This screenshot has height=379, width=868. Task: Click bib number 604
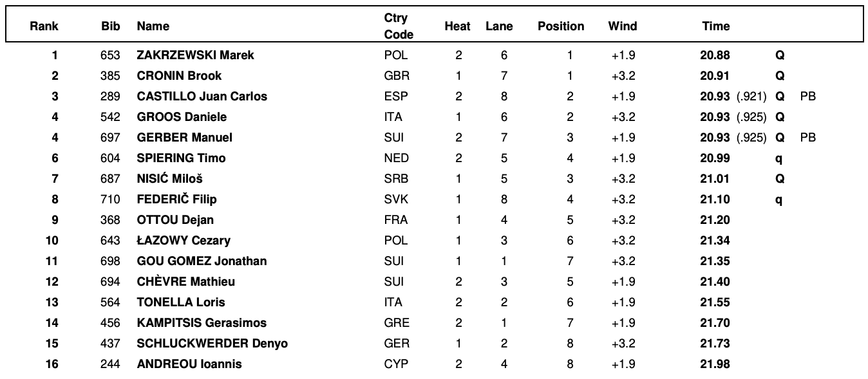pos(110,158)
